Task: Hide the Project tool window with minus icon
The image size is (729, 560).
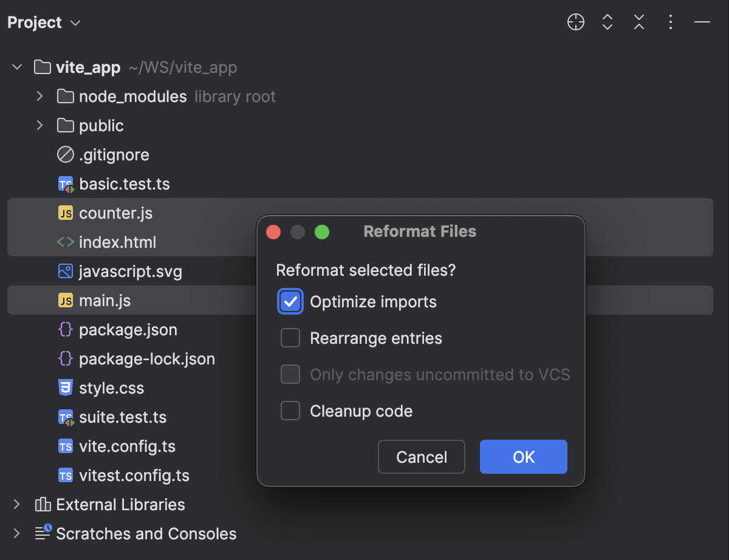Action: click(x=702, y=22)
